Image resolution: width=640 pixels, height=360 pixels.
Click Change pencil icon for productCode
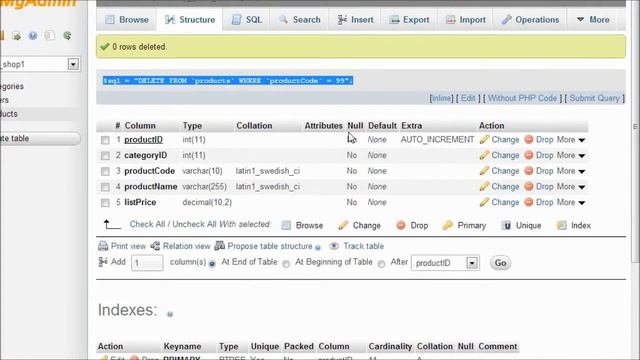pyautogui.click(x=484, y=171)
